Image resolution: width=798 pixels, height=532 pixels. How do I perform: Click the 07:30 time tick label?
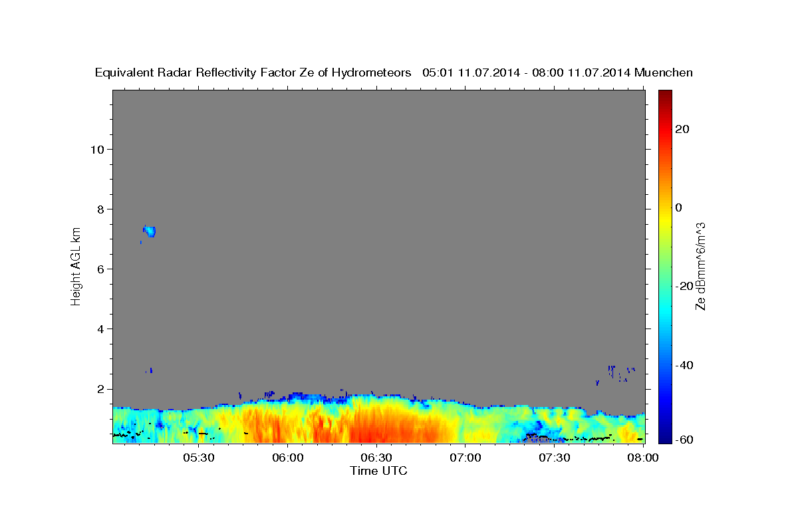[555, 458]
